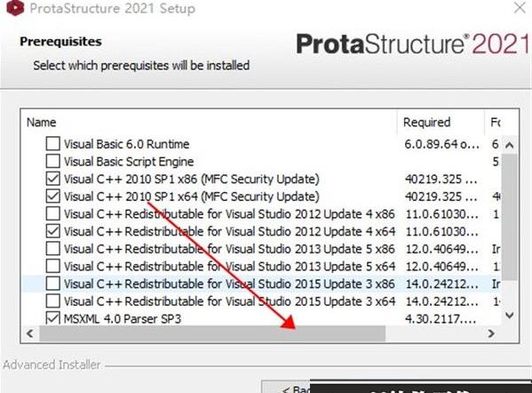This screenshot has height=393, width=532.
Task: Click the vertical scrollbar up arrow
Action: point(509,146)
